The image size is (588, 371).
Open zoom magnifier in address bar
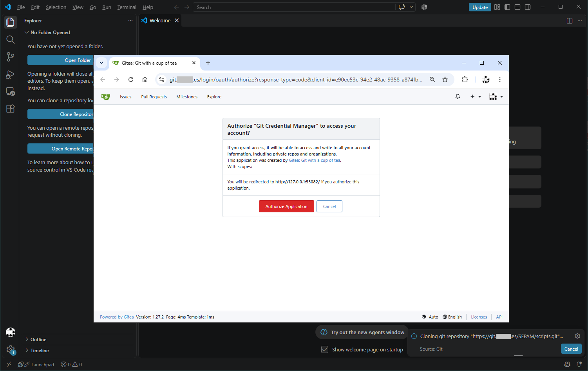[x=432, y=80]
